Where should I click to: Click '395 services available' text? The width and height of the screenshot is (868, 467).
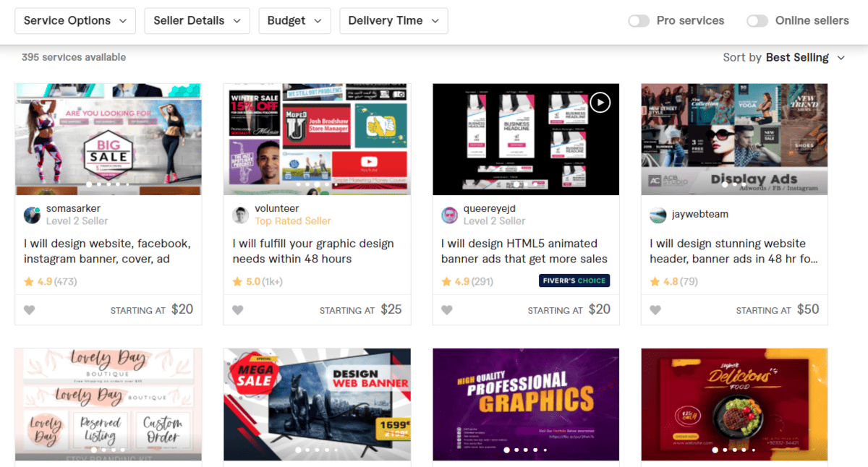pos(74,57)
